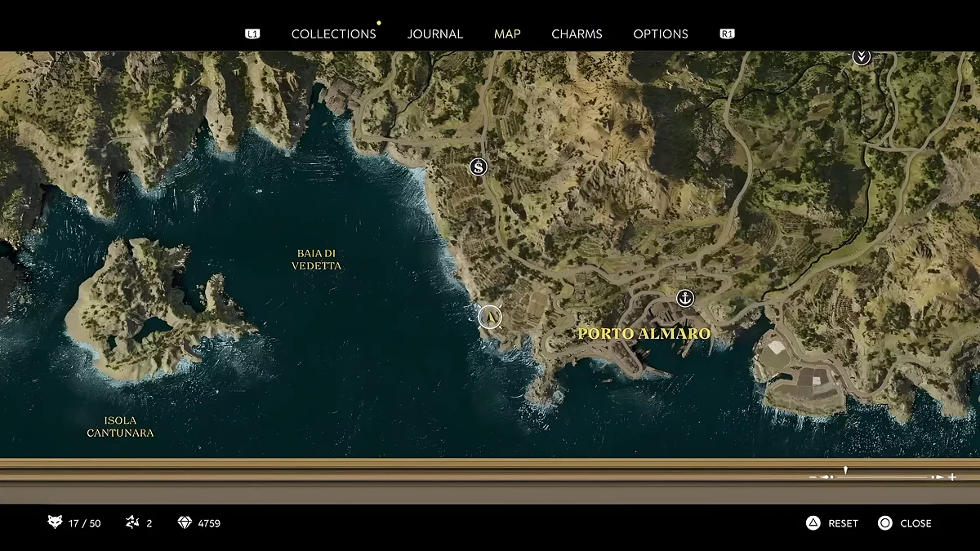980x551 pixels.
Task: Click the triangle Reset button icon
Action: tap(813, 523)
